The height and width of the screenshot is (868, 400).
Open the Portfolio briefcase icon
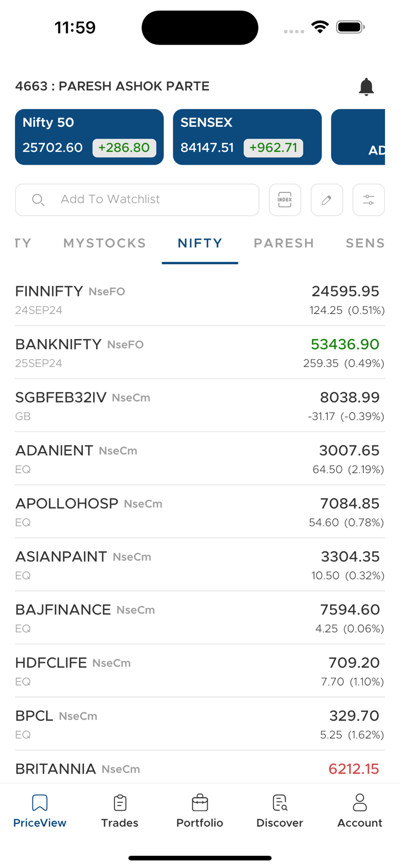(199, 803)
